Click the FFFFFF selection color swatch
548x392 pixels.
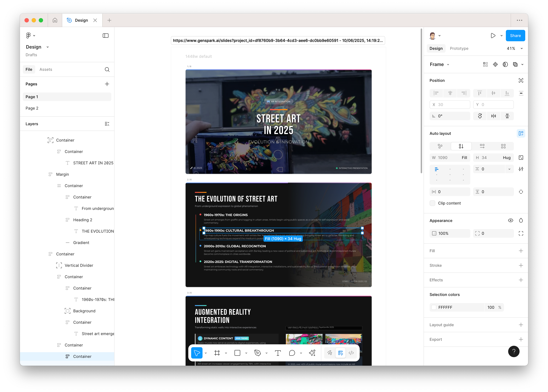434,308
